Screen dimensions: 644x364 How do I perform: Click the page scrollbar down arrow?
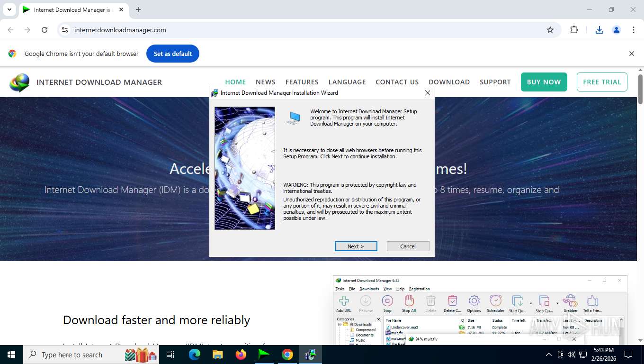(641, 340)
